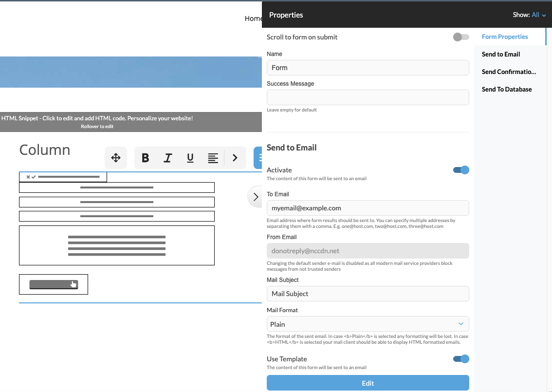The width and height of the screenshot is (552, 392).
Task: Turn off the Use Template toggle
Action: point(460,359)
